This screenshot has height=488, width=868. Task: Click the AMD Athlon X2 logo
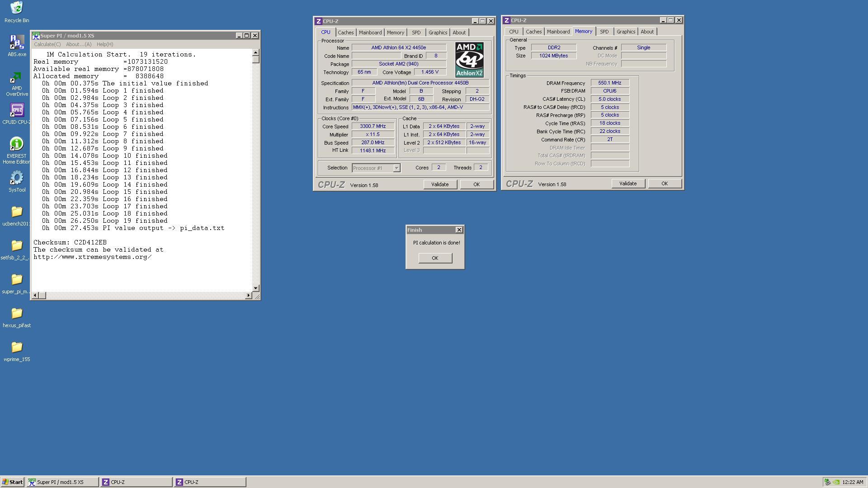pyautogui.click(x=469, y=60)
